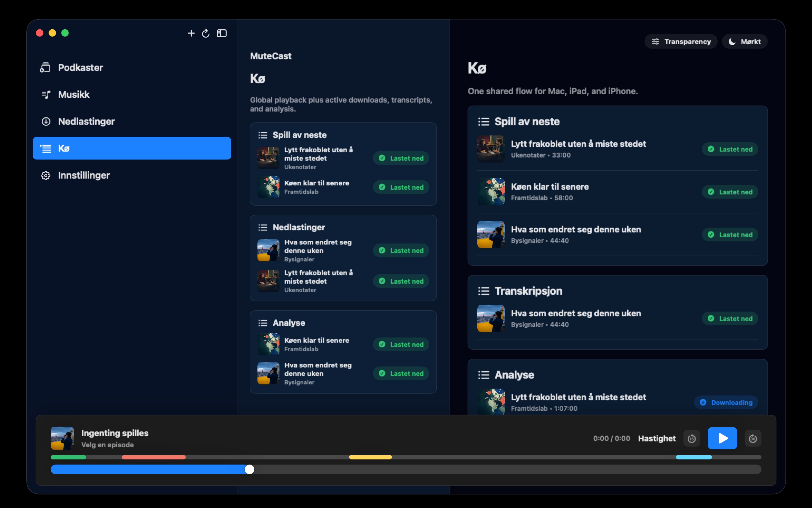812x508 pixels.
Task: Open Hva som endret seg in right Spill av neste
Action: coord(618,235)
